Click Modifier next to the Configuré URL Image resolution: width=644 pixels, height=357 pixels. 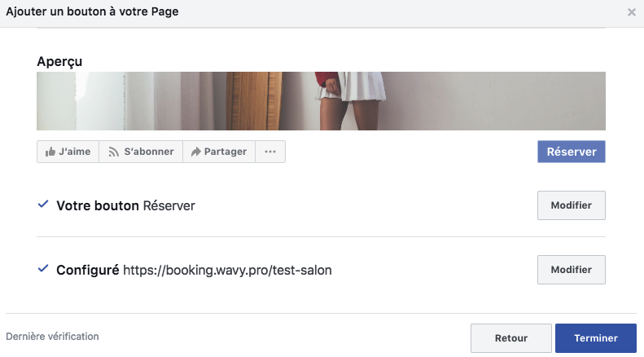point(572,270)
